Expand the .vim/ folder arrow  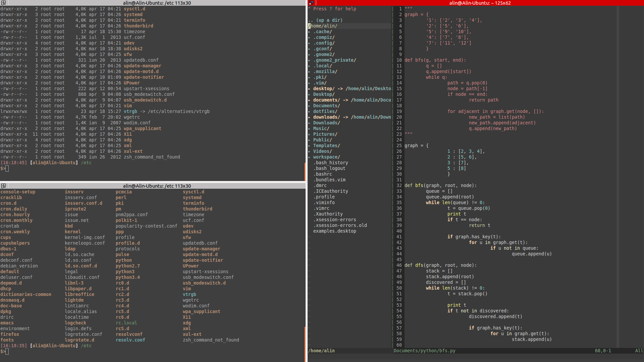(309, 83)
